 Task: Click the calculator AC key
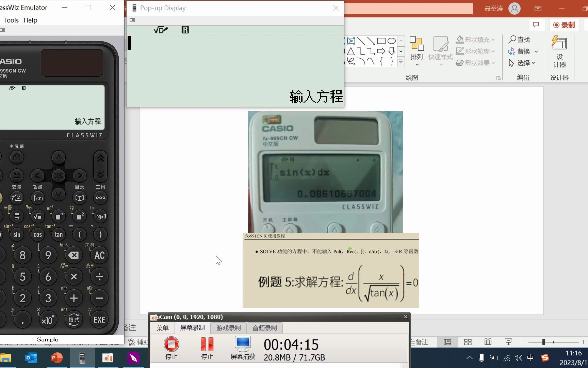coord(99,255)
